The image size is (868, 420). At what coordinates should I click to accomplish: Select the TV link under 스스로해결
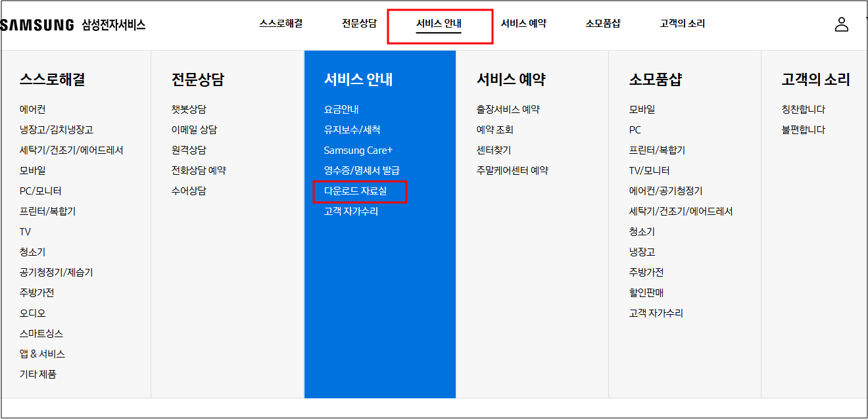point(25,232)
